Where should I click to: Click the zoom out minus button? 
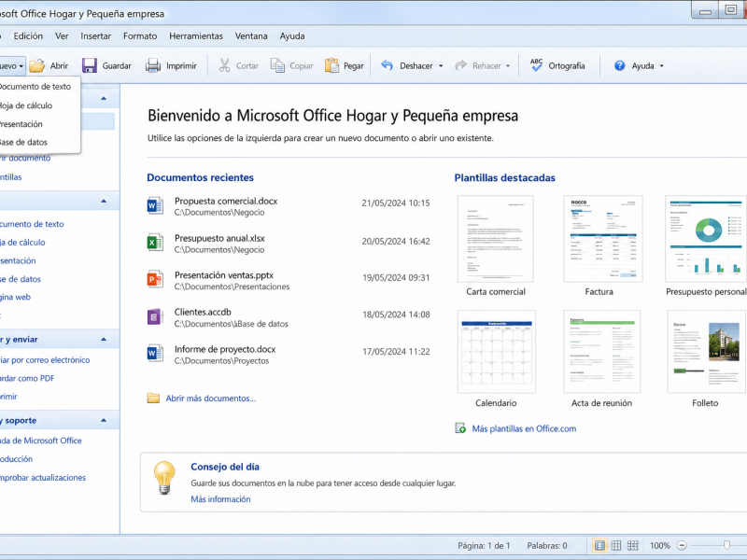(682, 545)
